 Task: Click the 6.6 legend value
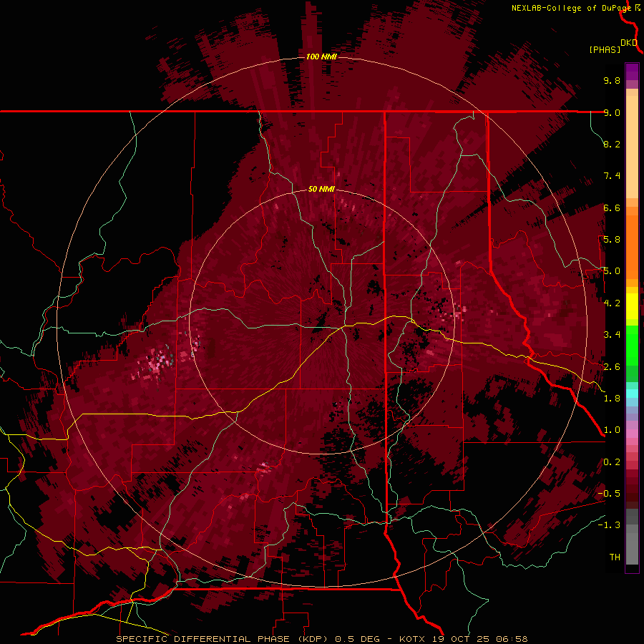[x=612, y=208]
